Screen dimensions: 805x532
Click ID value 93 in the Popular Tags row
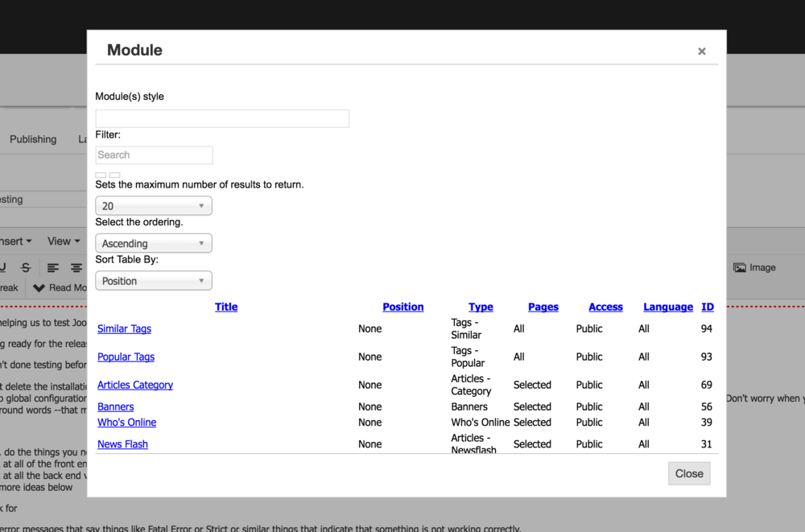point(707,357)
